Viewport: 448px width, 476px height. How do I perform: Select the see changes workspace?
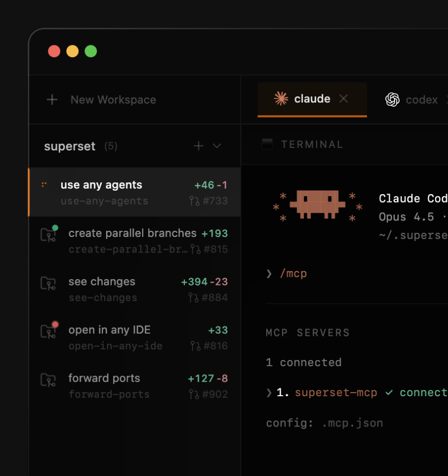tap(135, 289)
